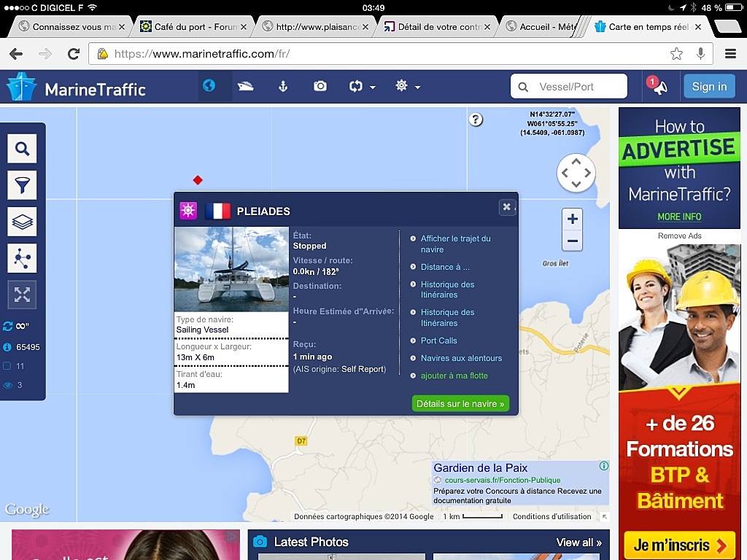Click 'Conditions d'utilisation' map link

[x=551, y=517]
